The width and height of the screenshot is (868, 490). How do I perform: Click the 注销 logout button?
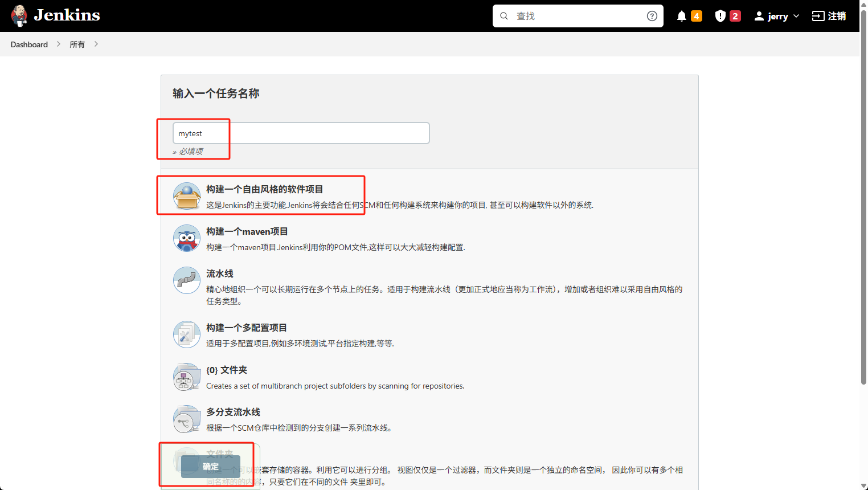(829, 16)
